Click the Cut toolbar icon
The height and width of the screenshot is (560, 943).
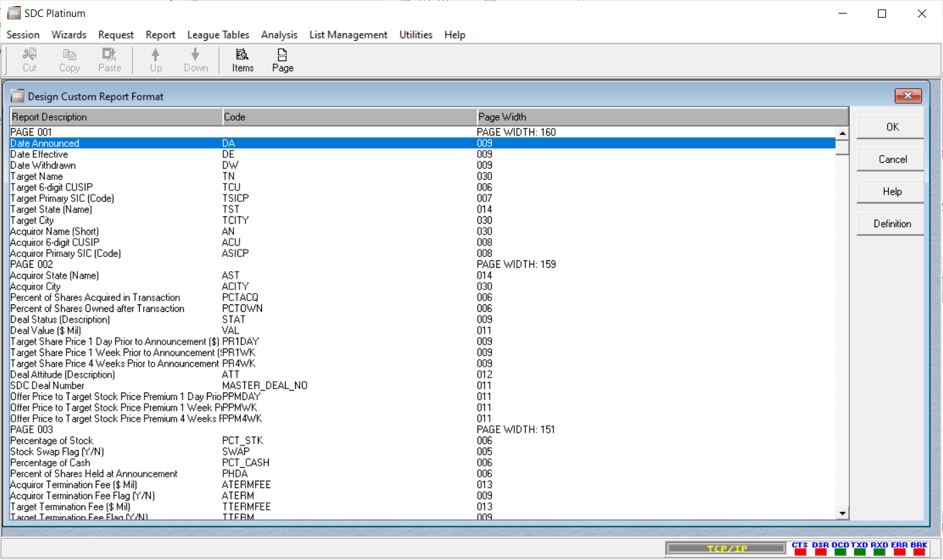30,60
